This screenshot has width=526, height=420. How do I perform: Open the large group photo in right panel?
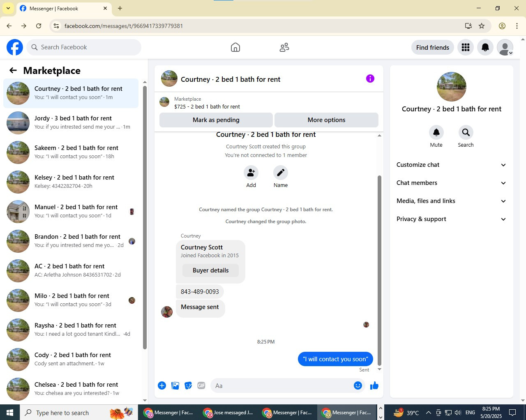(452, 87)
